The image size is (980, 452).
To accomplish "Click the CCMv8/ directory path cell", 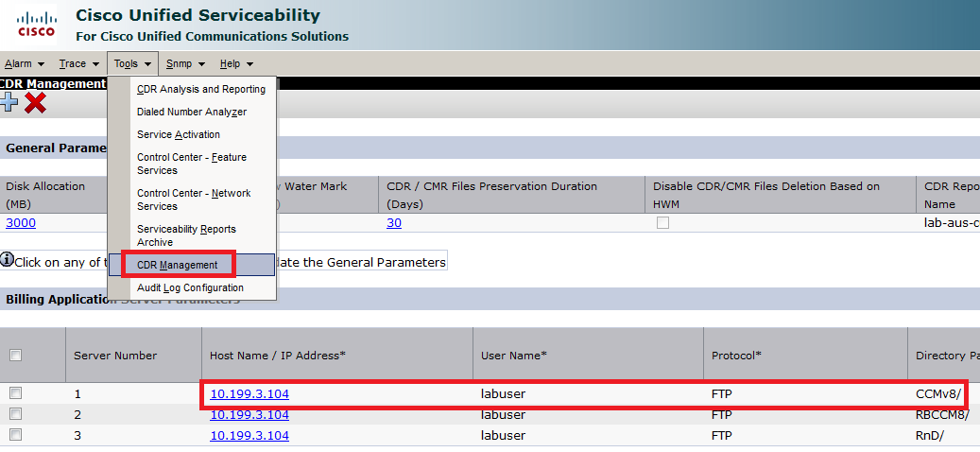I will [937, 394].
